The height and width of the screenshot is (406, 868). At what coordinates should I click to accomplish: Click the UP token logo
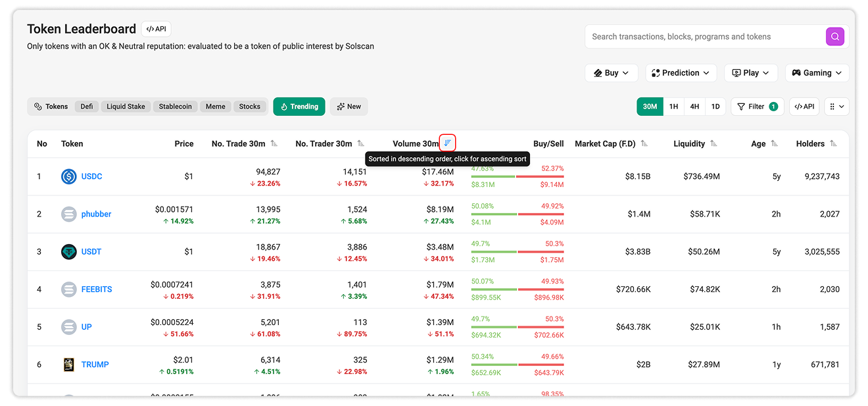[69, 327]
